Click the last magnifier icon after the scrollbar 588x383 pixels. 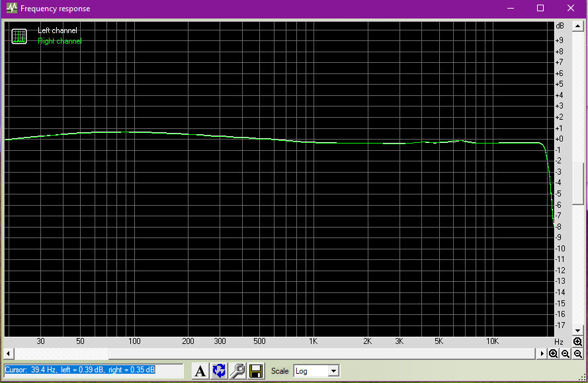click(x=578, y=354)
